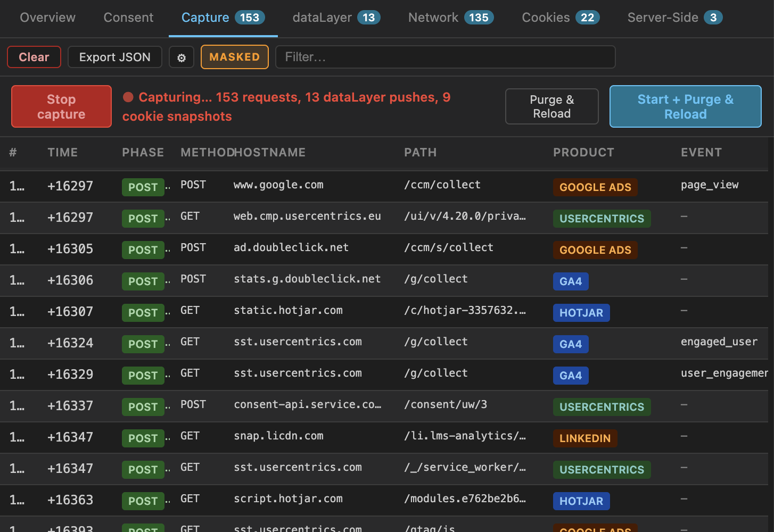774x532 pixels.
Task: Click the TIME column header
Action: (x=63, y=153)
